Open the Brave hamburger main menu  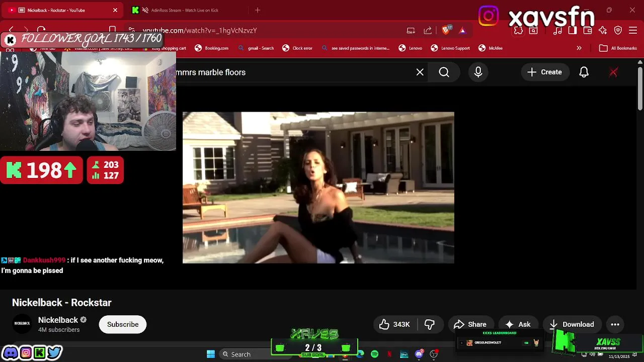click(x=633, y=31)
